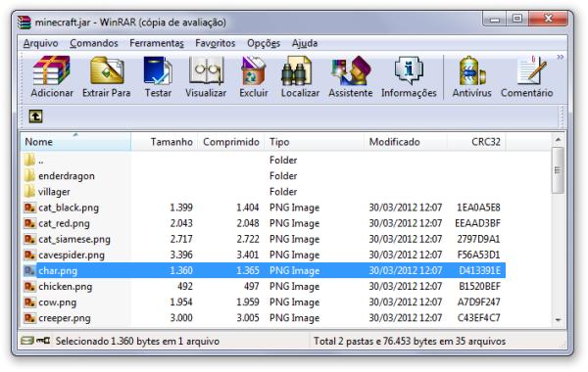Screen dimensions: 588x372
Task: Select cat_black.png file icon
Action: click(29, 208)
